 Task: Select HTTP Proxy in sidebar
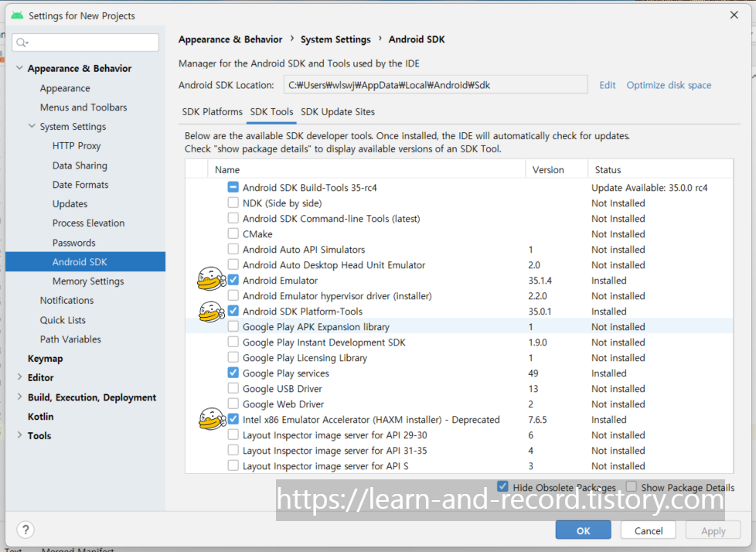coord(77,145)
